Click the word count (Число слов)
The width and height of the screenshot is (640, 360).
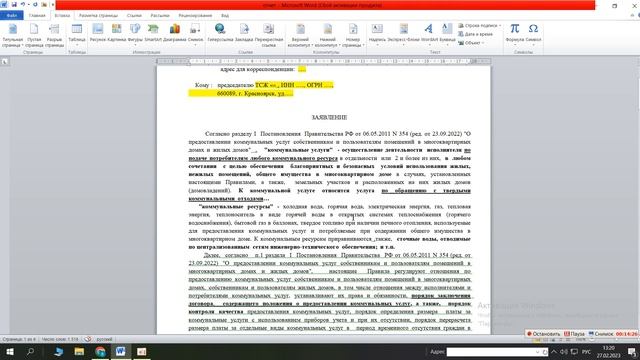60,339
